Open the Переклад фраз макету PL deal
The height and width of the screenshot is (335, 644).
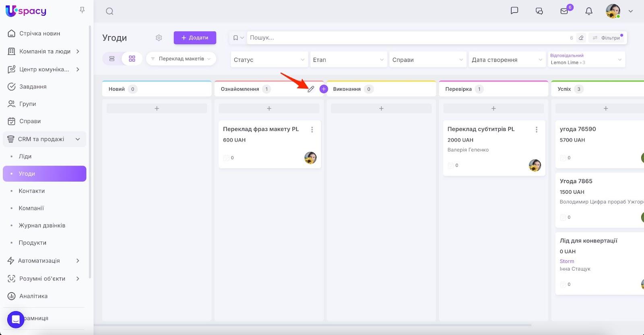261,129
